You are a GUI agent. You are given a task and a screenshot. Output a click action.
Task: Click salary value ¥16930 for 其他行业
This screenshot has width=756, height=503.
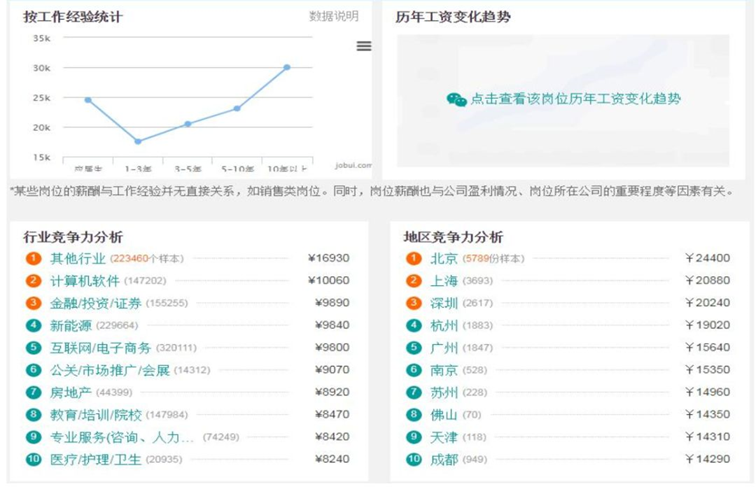pyautogui.click(x=329, y=258)
